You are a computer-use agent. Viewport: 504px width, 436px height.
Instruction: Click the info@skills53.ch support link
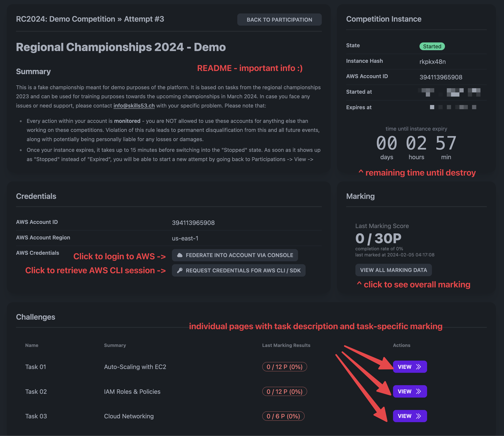pyautogui.click(x=134, y=106)
